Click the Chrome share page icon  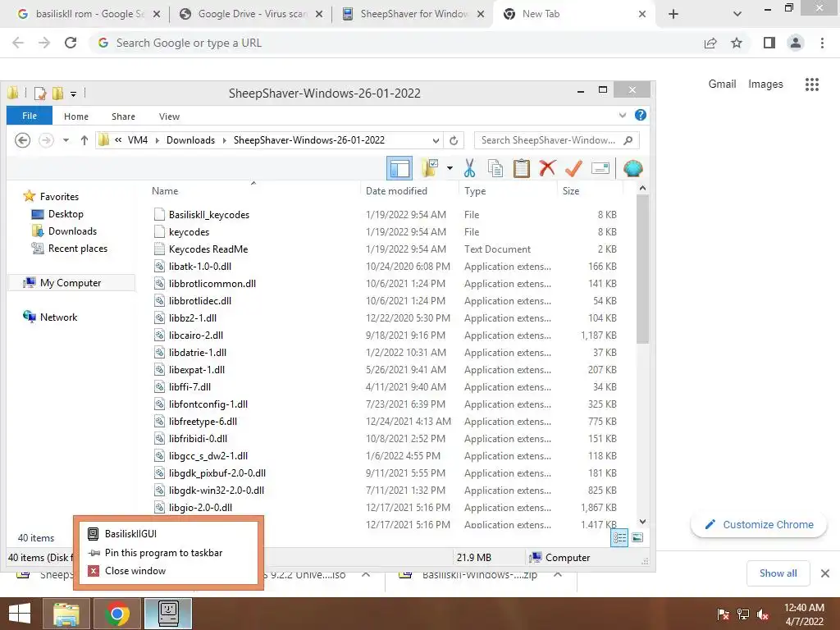click(x=710, y=43)
